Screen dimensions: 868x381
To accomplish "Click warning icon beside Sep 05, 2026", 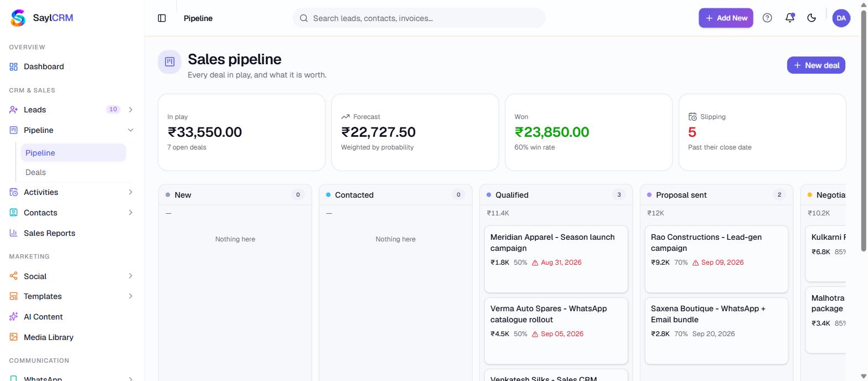I will pos(535,334).
